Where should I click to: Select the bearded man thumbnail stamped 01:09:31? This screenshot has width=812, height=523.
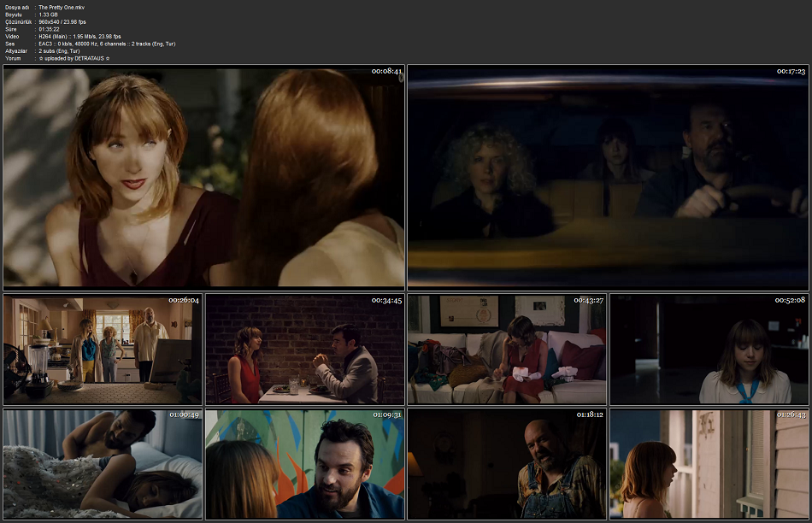(x=305, y=464)
